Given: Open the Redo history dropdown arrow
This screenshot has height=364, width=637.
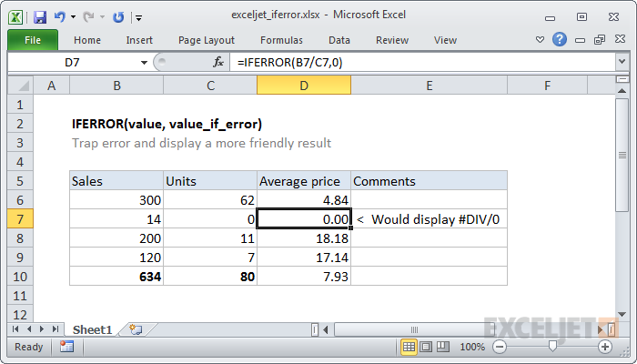Looking at the screenshot, I should tap(102, 17).
